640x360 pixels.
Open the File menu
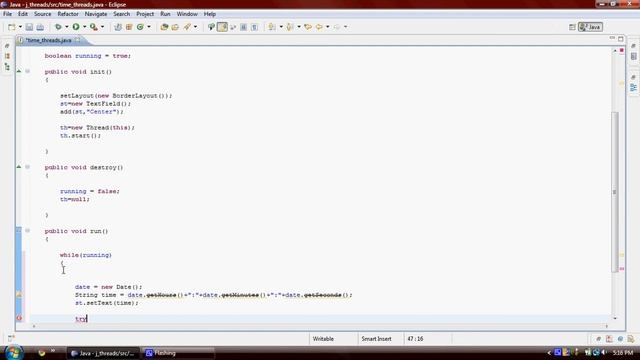7,14
